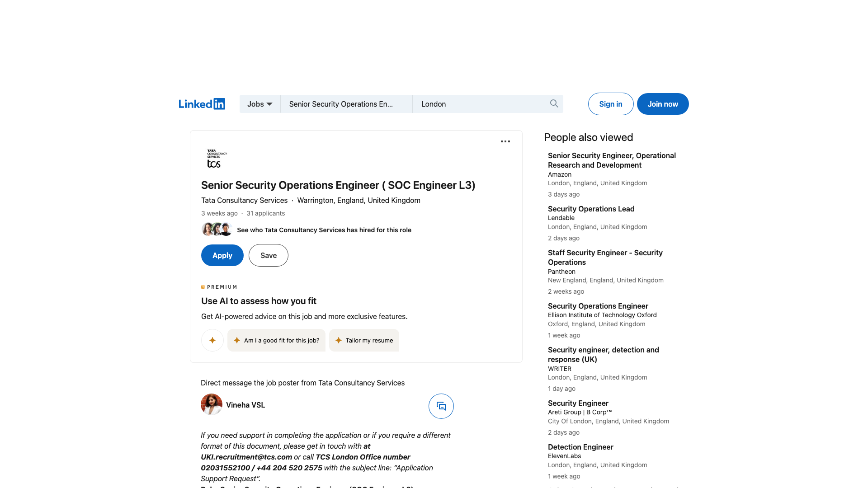Click 'Pantheon' company name in sidebar
Image resolution: width=868 pixels, height=488 pixels.
coord(562,272)
